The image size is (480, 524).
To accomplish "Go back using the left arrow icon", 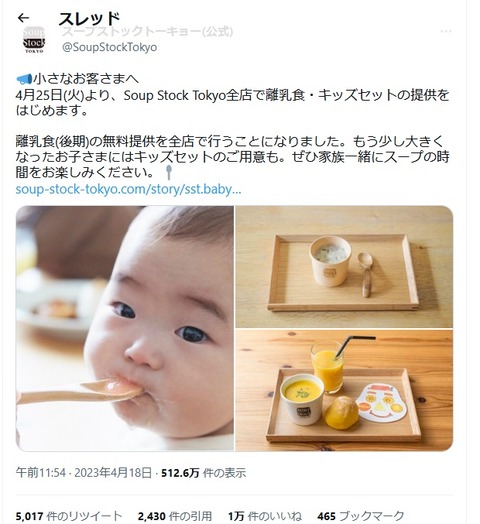I will click(23, 18).
